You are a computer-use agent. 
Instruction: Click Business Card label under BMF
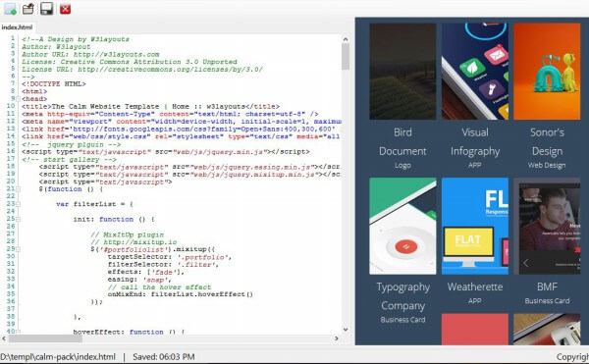(547, 300)
